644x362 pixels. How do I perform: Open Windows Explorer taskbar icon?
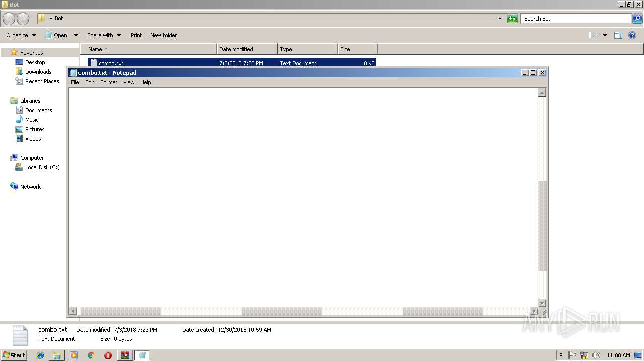point(57,355)
